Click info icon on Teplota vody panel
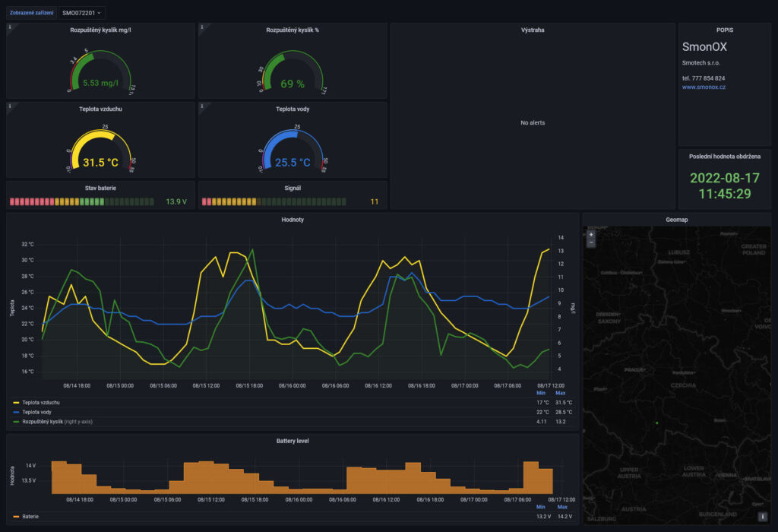 point(202,106)
